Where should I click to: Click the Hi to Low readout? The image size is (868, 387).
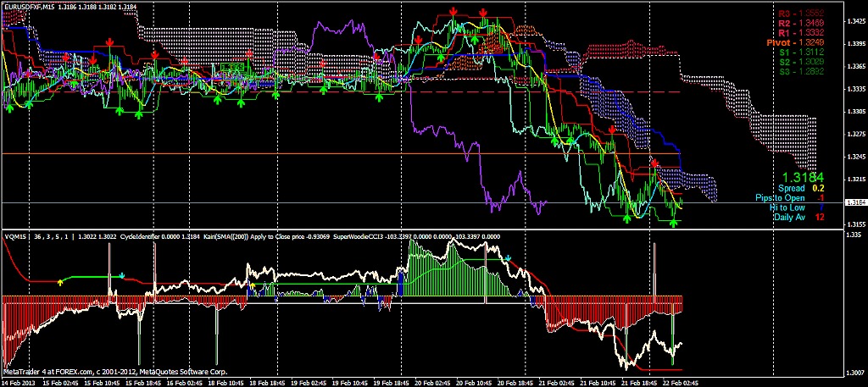(797, 207)
